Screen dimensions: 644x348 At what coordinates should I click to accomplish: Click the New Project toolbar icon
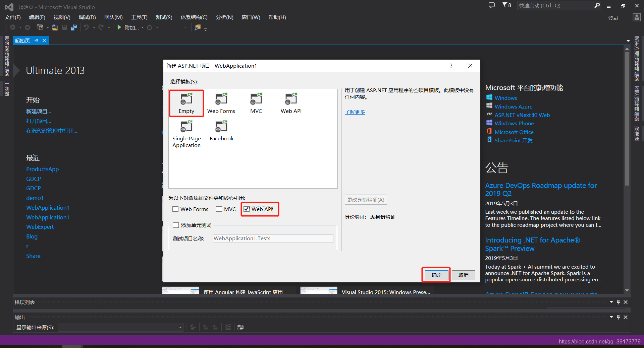40,27
